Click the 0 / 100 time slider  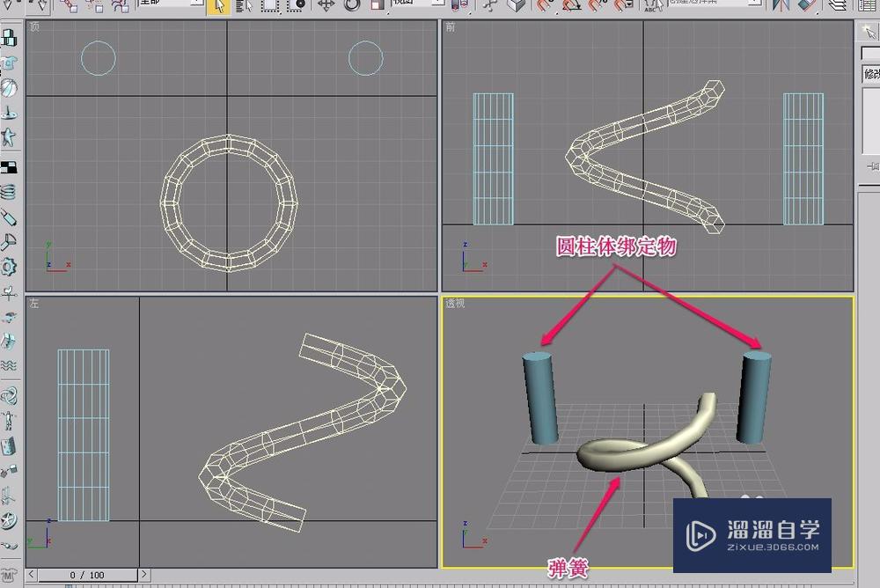point(87,575)
